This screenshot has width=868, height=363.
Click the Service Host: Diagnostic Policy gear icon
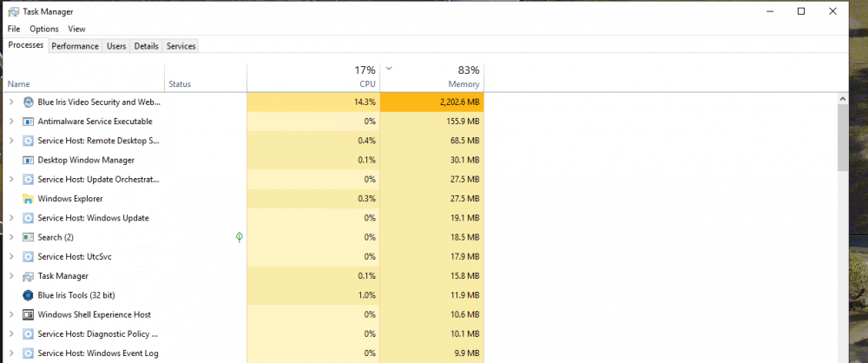[x=29, y=334]
